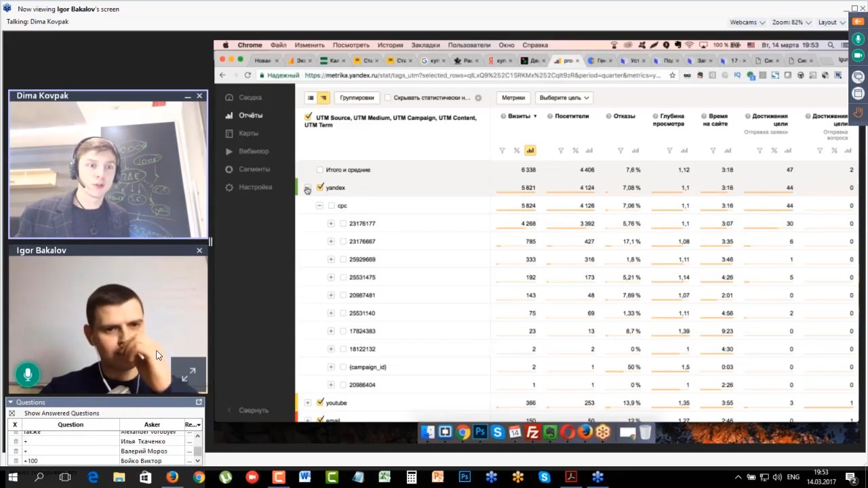Click the Отчёты item in Metrika sidebar

[250, 115]
